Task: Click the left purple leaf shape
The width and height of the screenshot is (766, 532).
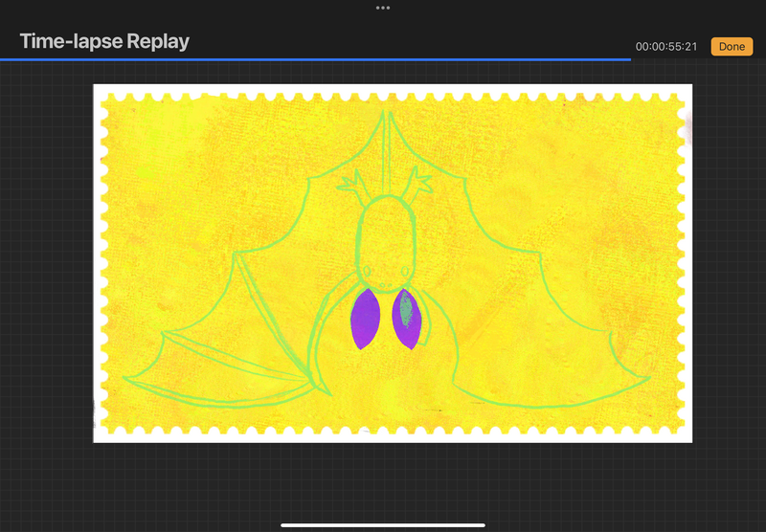Action: tap(364, 320)
